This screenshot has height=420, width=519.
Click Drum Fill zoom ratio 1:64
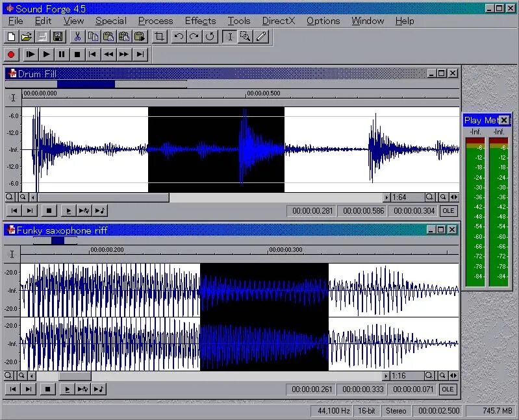(x=407, y=197)
